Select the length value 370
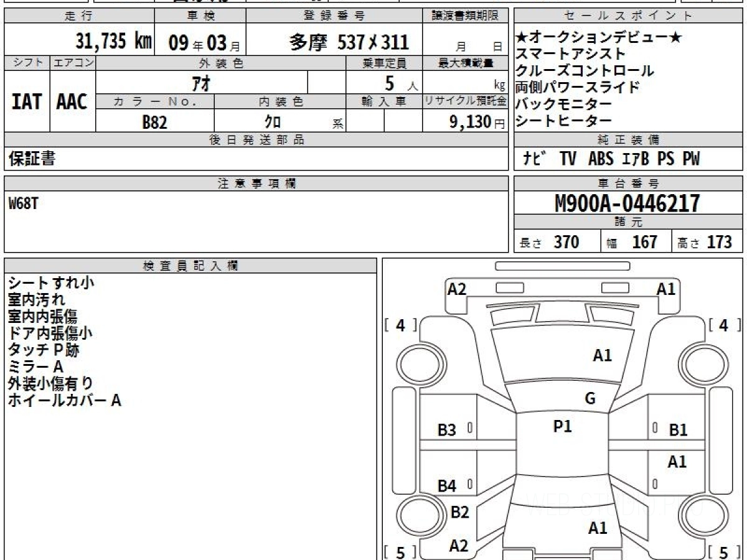This screenshot has width=747, height=560. tap(566, 242)
